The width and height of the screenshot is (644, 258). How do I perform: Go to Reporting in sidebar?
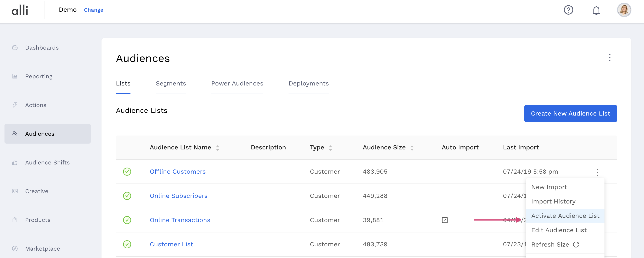point(39,77)
